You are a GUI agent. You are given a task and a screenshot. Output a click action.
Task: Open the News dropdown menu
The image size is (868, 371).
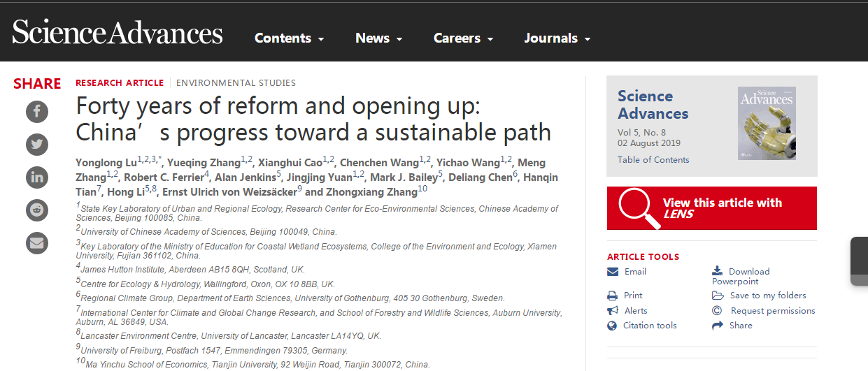point(378,38)
